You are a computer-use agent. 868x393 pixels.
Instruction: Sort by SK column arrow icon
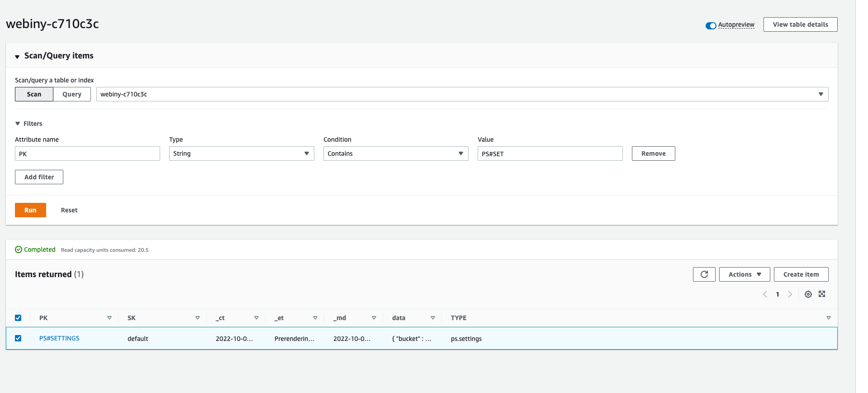coord(198,318)
